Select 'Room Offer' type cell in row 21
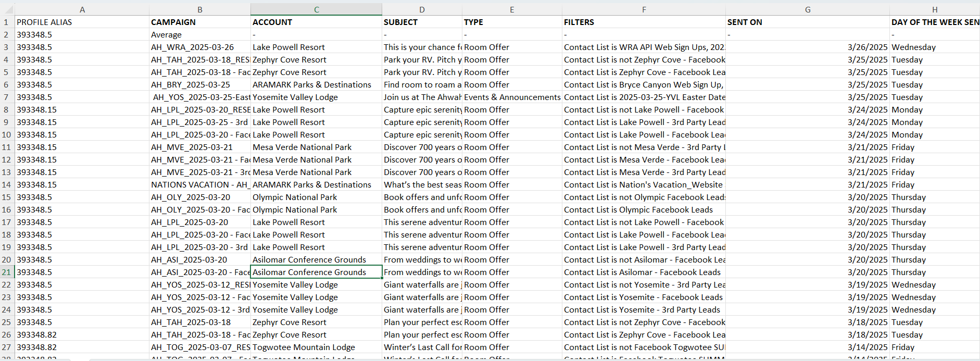The image size is (980, 361). click(512, 272)
